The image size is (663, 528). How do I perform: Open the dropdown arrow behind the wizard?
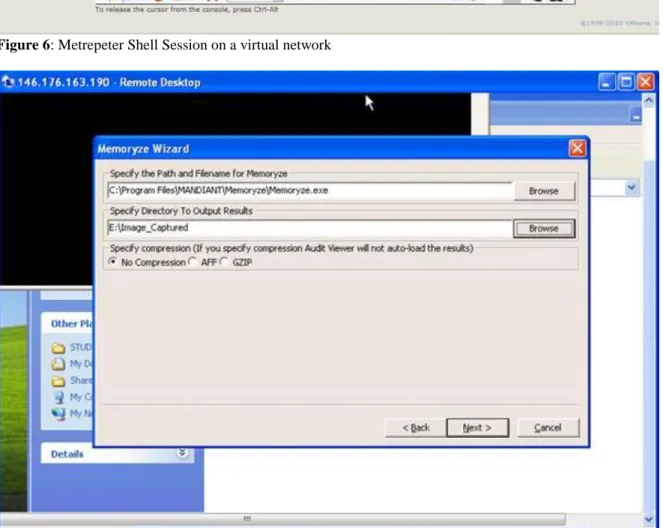[x=631, y=188]
